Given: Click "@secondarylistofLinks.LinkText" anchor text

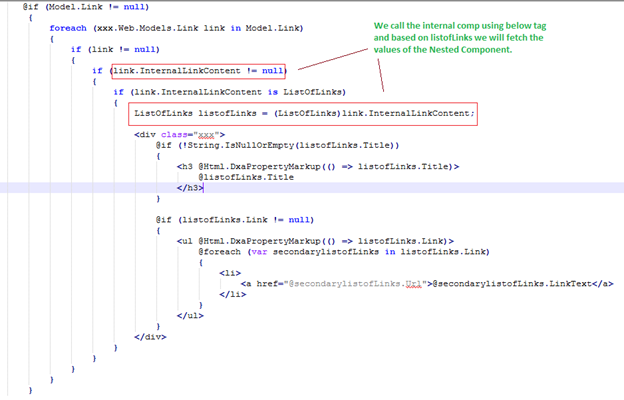Looking at the screenshot, I should [512, 284].
